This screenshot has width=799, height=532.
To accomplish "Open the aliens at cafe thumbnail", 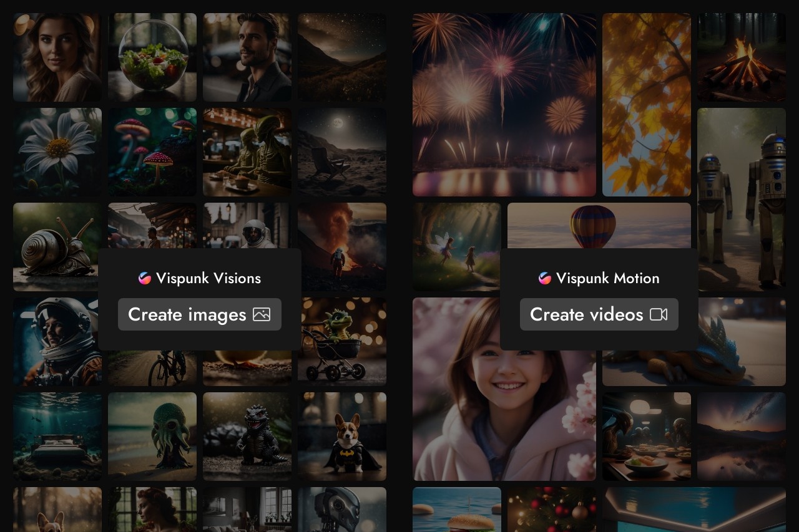I will point(247,152).
